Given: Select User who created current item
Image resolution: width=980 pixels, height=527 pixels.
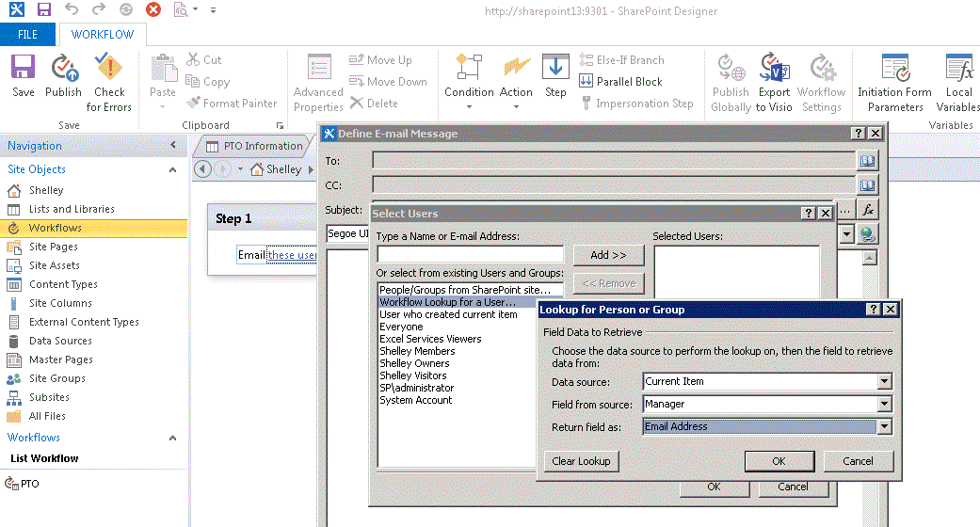Looking at the screenshot, I should 448,314.
